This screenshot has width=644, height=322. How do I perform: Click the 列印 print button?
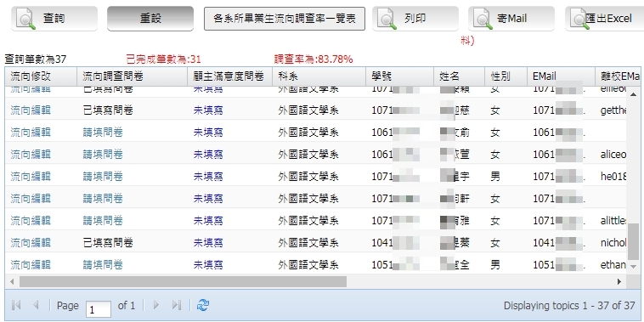click(x=415, y=19)
